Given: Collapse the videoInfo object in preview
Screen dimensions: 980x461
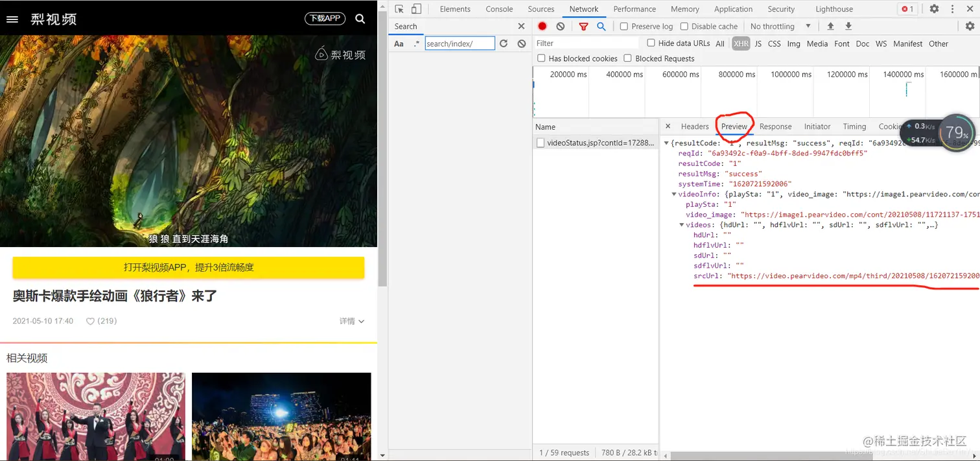Looking at the screenshot, I should [674, 194].
